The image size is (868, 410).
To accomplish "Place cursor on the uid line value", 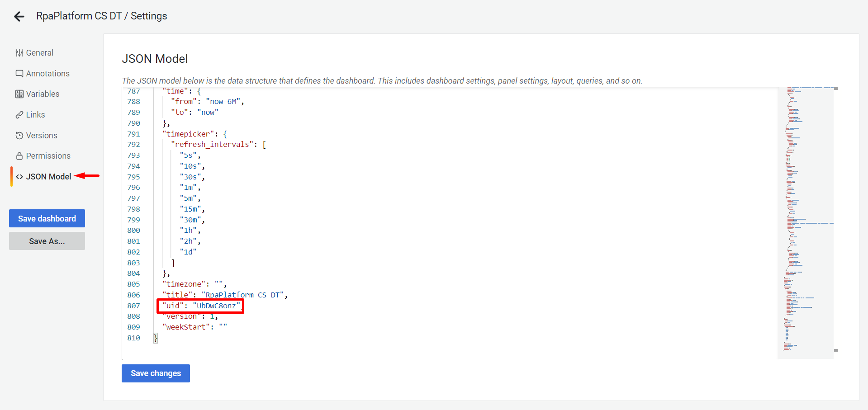I will pyautogui.click(x=216, y=306).
